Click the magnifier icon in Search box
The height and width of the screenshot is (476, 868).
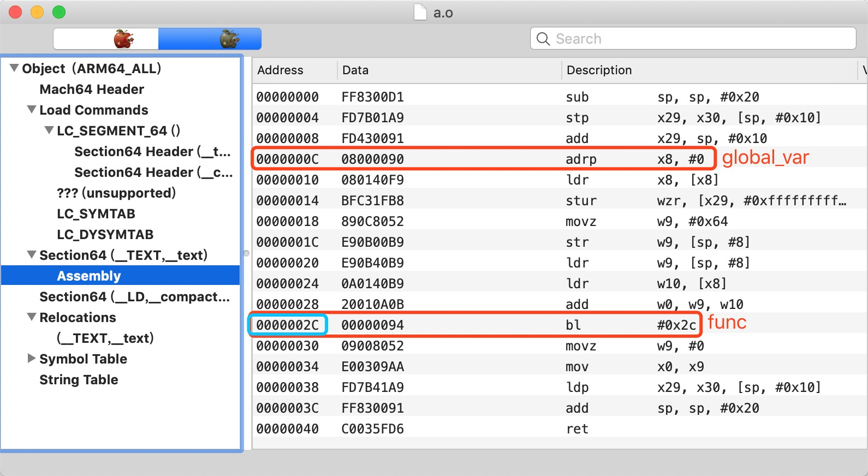(543, 39)
